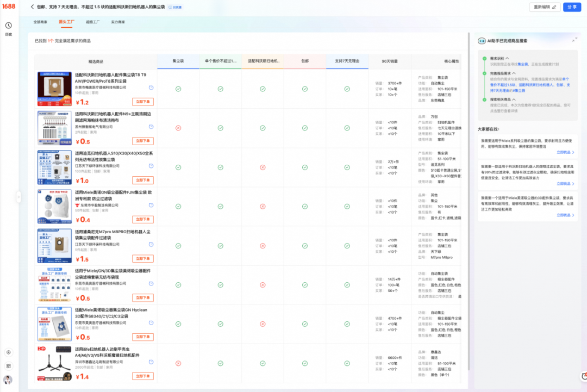This screenshot has width=587, height=392.
Task: Click the blue chat icon for the ¥1.2 product
Action: [x=151, y=88]
